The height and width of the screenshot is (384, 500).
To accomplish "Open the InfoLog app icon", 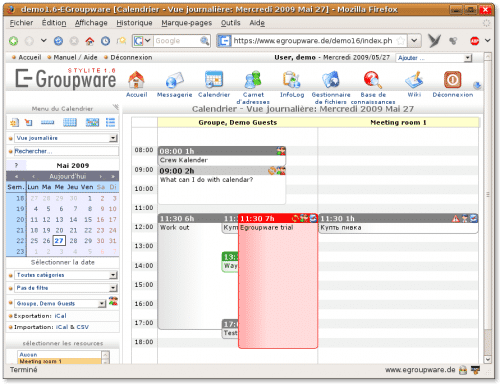I will click(292, 80).
